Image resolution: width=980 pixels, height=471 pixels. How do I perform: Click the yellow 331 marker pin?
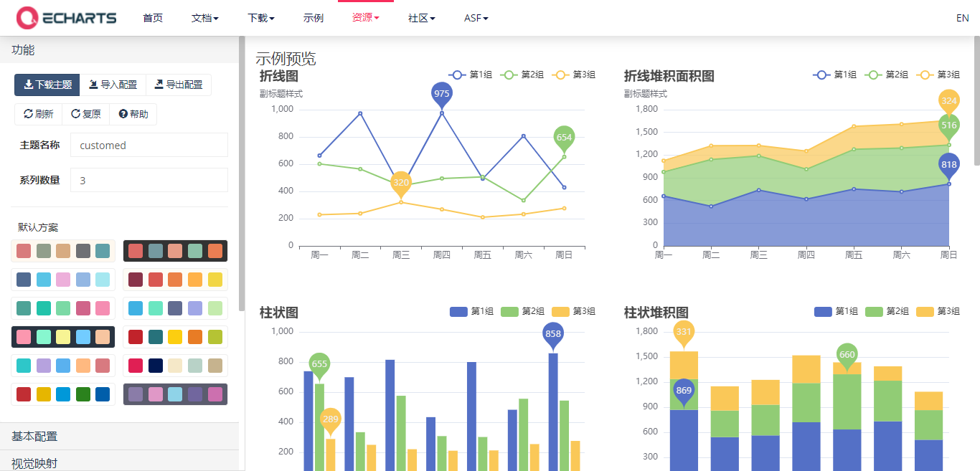[684, 332]
